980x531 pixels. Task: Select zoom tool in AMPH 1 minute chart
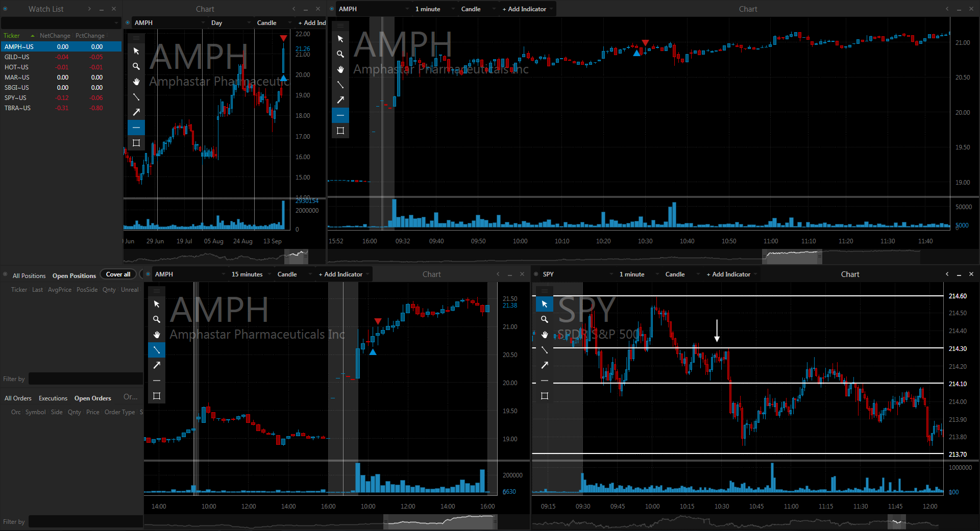[x=340, y=54]
